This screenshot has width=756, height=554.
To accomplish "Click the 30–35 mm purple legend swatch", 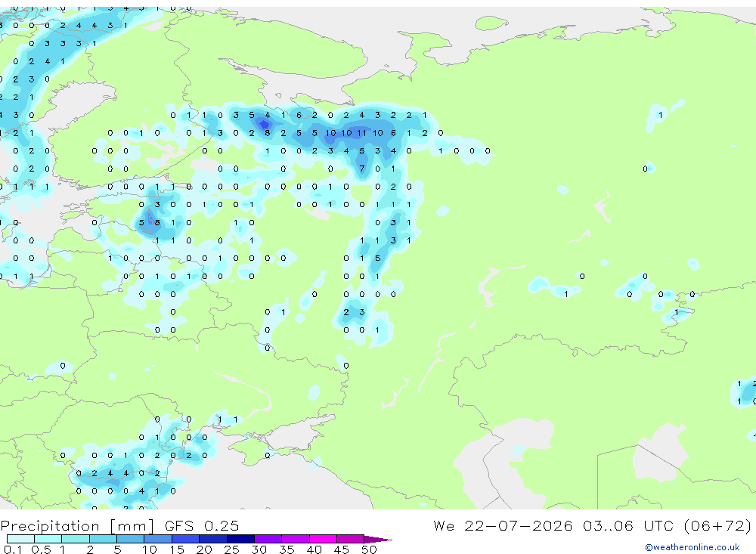I will [x=268, y=539].
